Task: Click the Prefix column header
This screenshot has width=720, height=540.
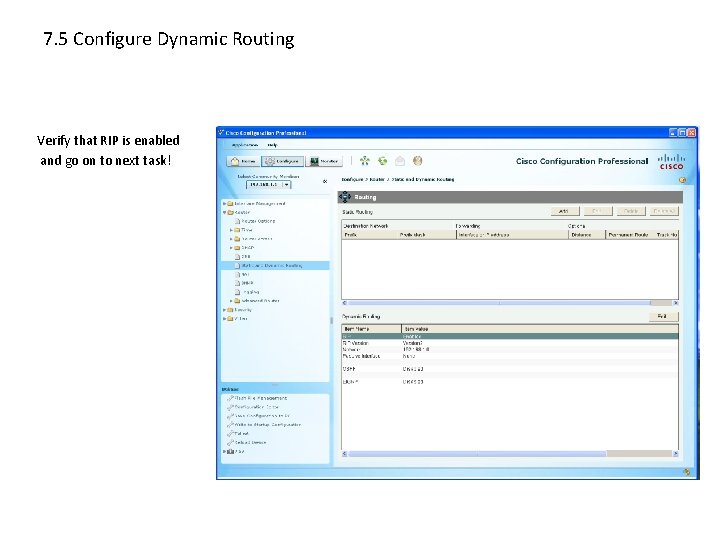Action: [x=370, y=235]
